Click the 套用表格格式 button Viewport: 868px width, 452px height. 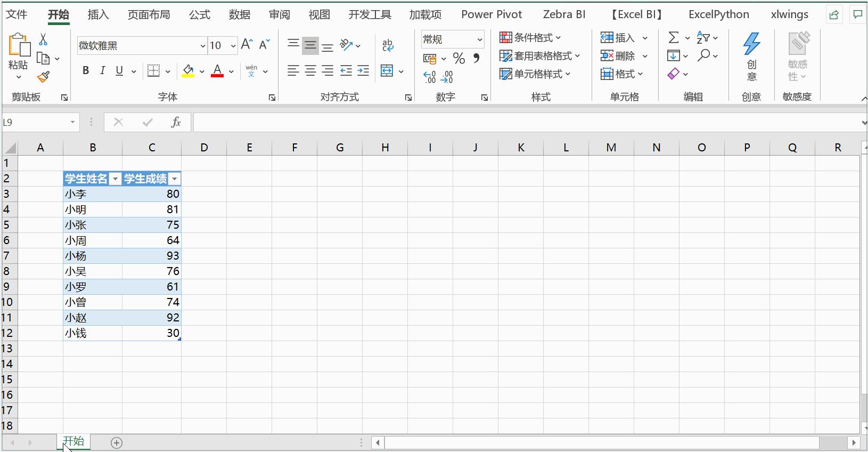(x=539, y=56)
